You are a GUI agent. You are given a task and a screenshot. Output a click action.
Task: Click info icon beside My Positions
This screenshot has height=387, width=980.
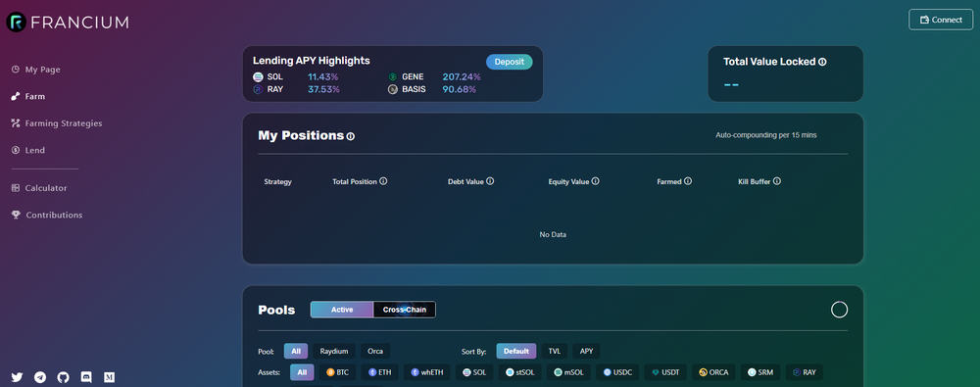(x=351, y=136)
